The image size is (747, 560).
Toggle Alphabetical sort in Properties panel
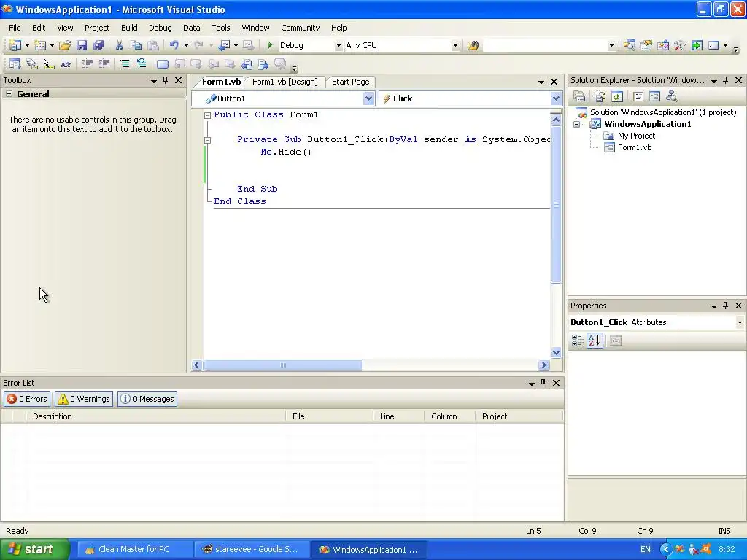point(595,341)
